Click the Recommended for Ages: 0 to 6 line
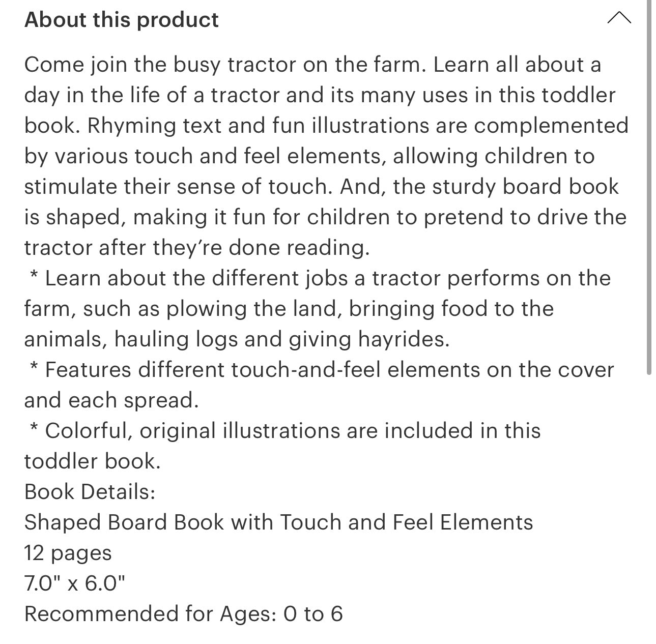The image size is (656, 644). pos(183,614)
